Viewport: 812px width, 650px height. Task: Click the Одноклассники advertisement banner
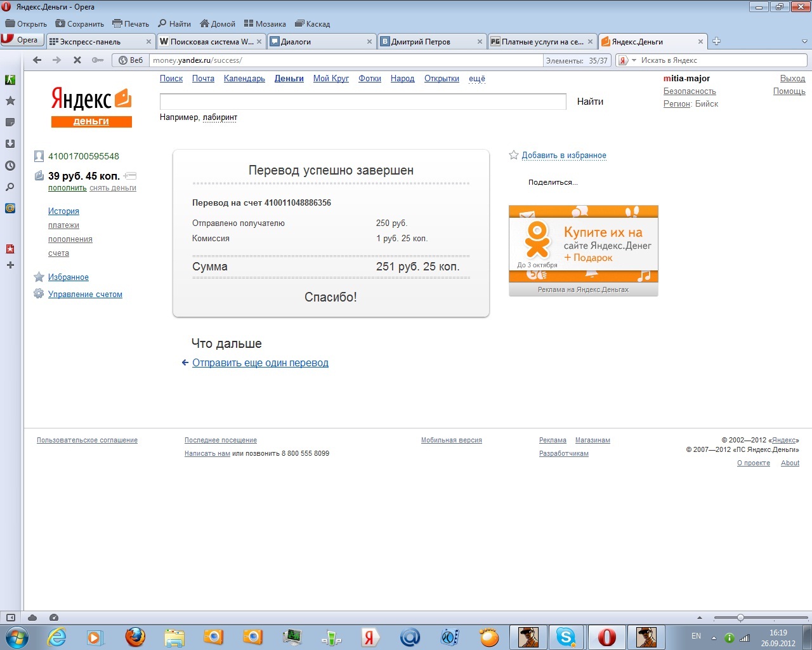point(584,244)
